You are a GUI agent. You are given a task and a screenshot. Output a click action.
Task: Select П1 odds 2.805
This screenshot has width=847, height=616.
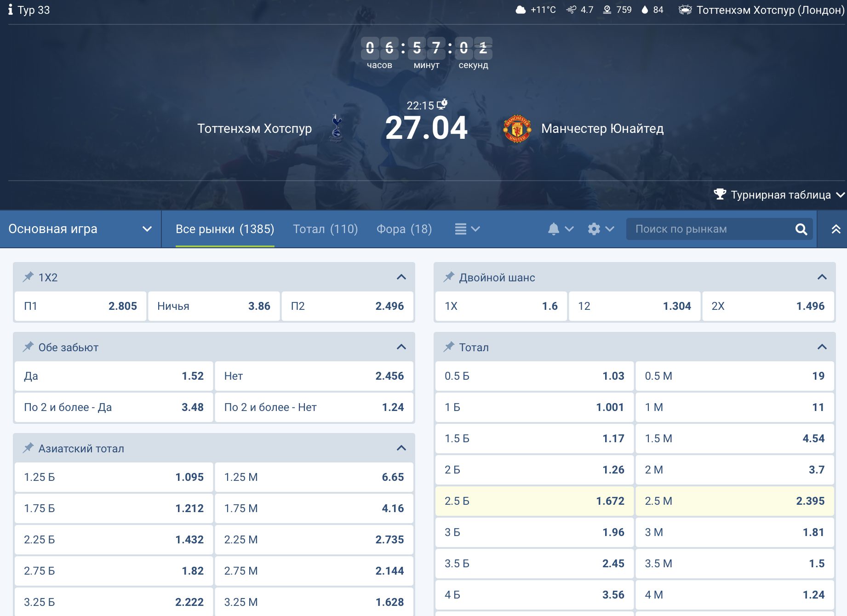tap(80, 306)
